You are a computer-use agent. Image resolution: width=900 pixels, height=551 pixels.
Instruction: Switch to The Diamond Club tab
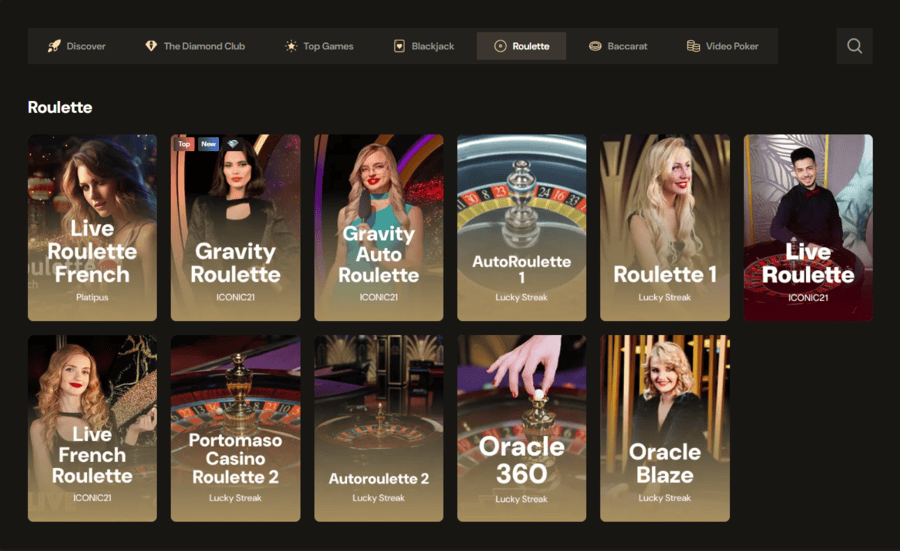tap(195, 46)
